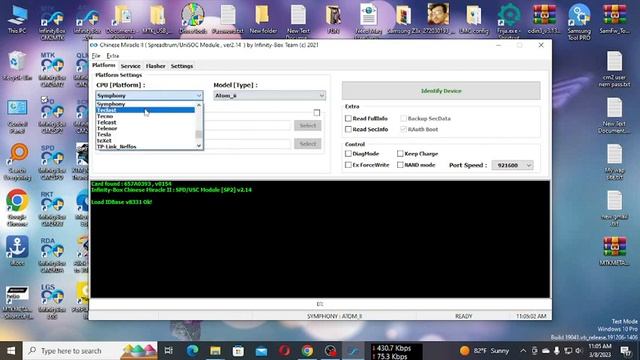
Task: Open cm2 user nem pass.txt file
Action: (614, 69)
